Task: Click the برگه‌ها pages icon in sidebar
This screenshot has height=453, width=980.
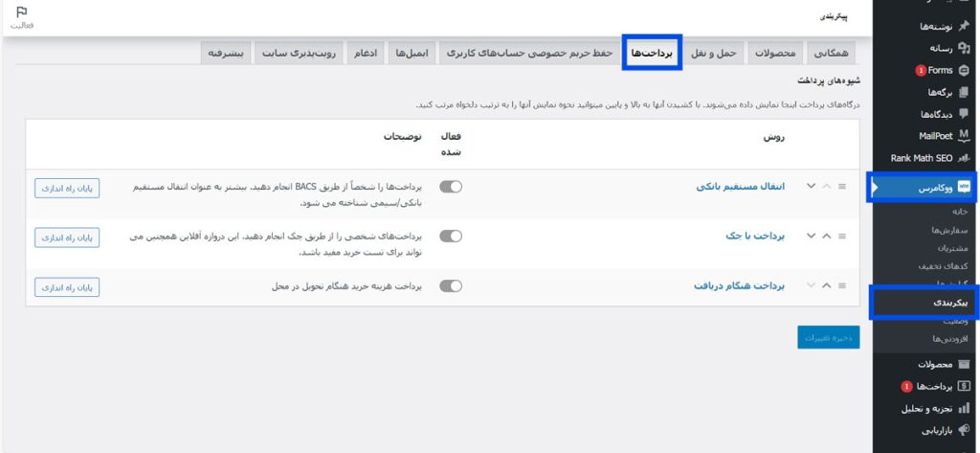Action: pyautogui.click(x=963, y=92)
